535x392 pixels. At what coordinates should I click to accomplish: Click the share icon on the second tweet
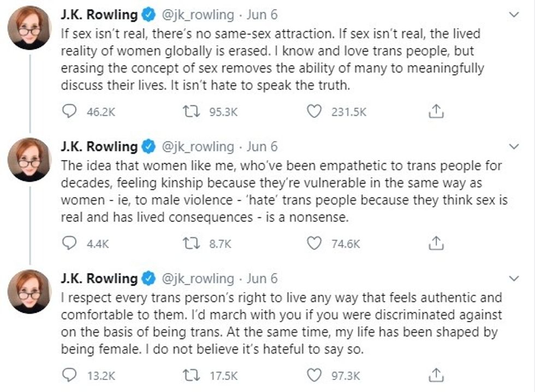pyautogui.click(x=435, y=242)
